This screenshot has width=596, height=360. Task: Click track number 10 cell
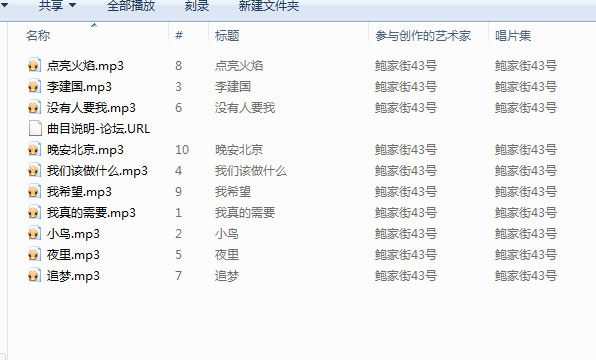pos(182,150)
